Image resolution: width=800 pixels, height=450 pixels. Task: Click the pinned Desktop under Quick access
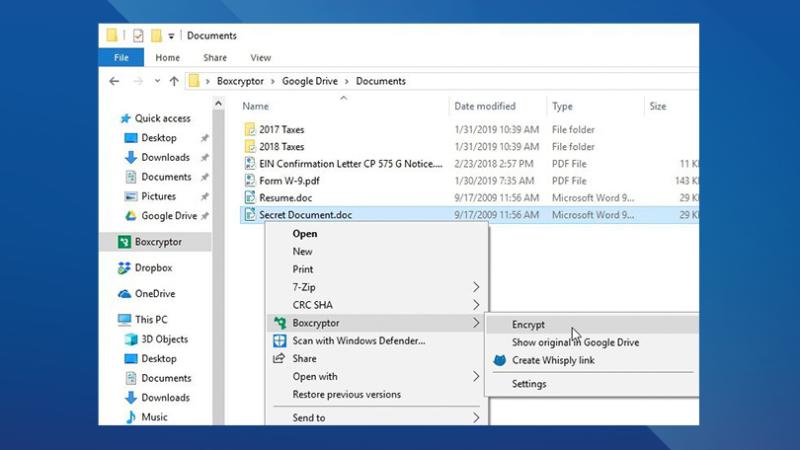point(159,138)
